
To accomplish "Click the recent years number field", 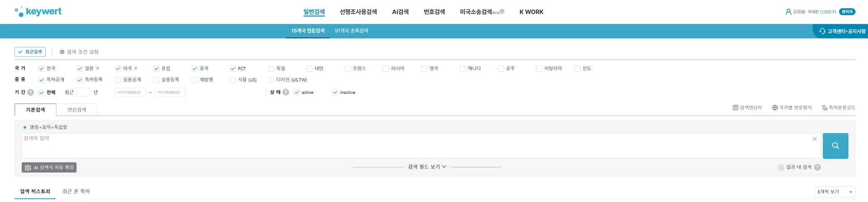I will pos(83,92).
